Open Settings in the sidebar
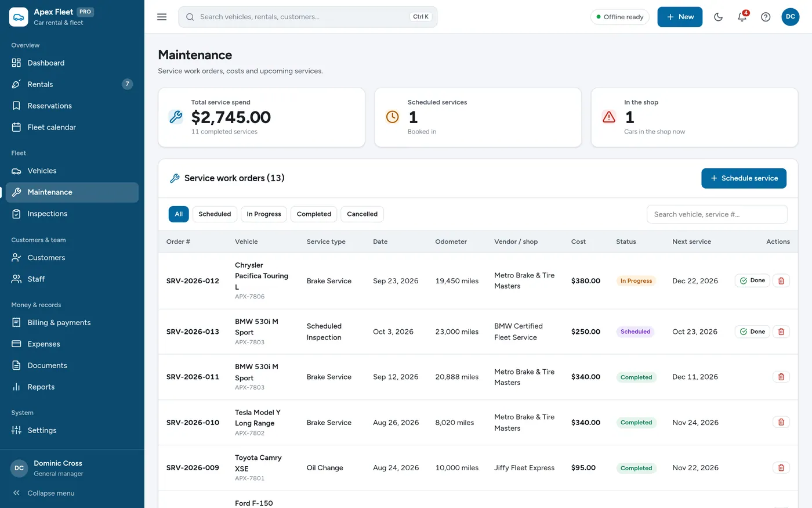 pyautogui.click(x=72, y=430)
